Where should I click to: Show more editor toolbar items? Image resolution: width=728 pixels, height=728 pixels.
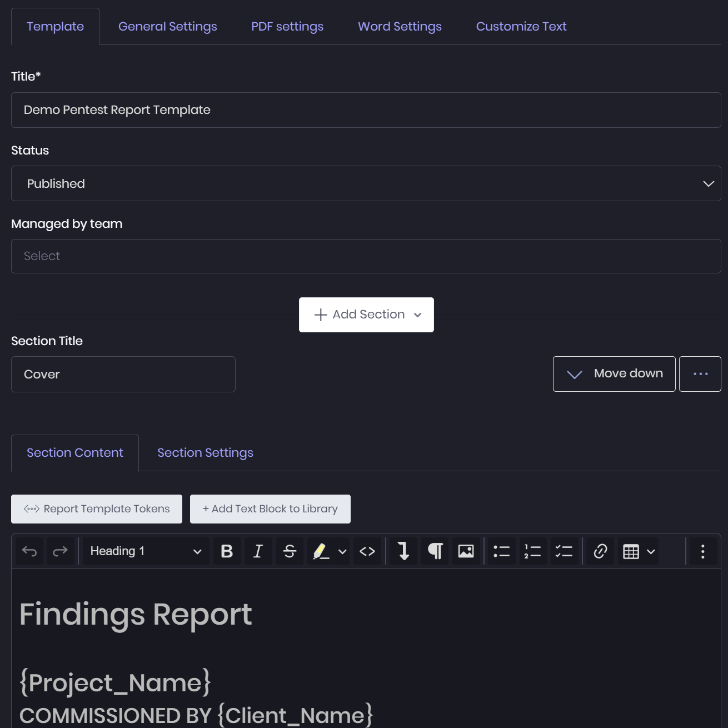tap(703, 551)
